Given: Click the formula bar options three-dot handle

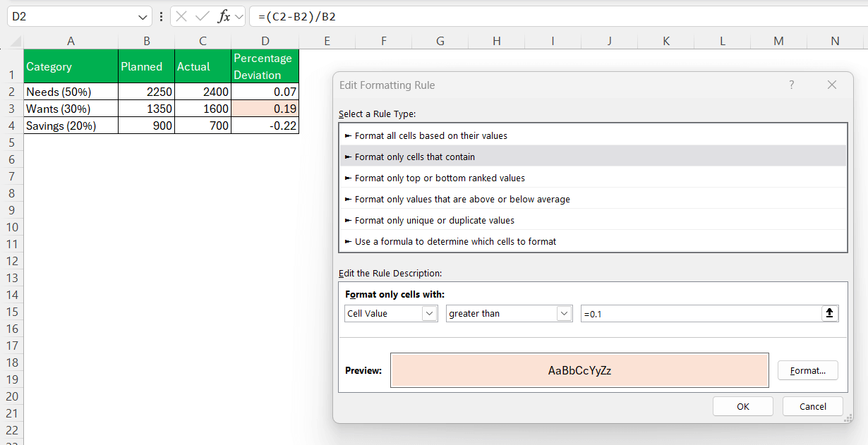Looking at the screenshot, I should pyautogui.click(x=162, y=16).
